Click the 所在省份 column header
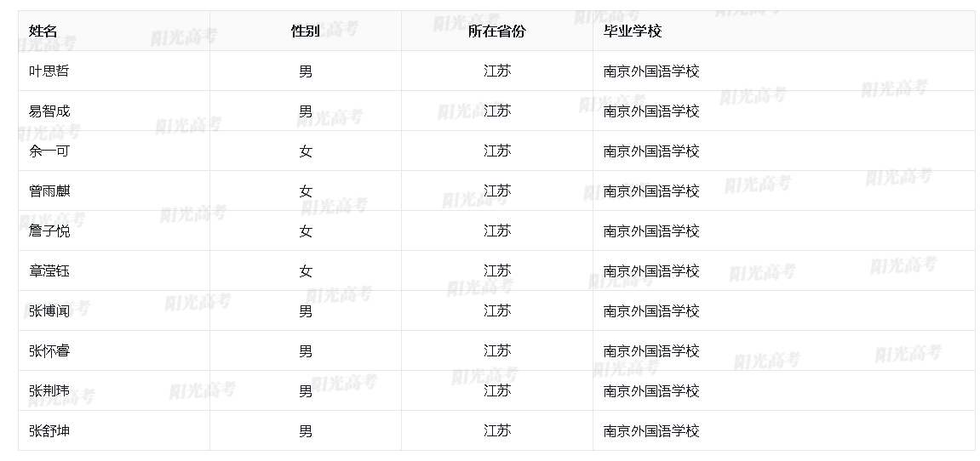Image resolution: width=980 pixels, height=461 pixels. [x=497, y=31]
